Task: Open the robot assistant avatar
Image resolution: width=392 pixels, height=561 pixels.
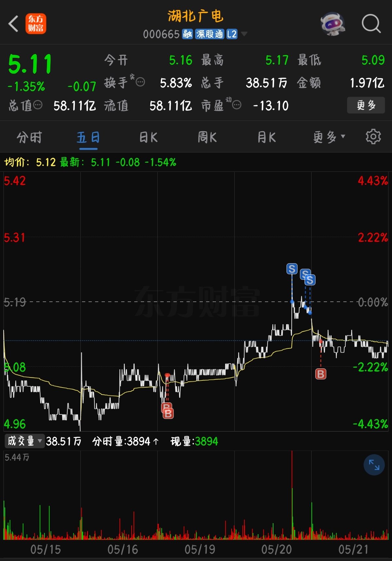Action: (x=333, y=24)
